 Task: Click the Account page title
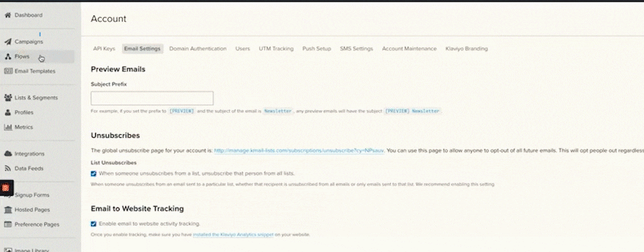(x=108, y=18)
